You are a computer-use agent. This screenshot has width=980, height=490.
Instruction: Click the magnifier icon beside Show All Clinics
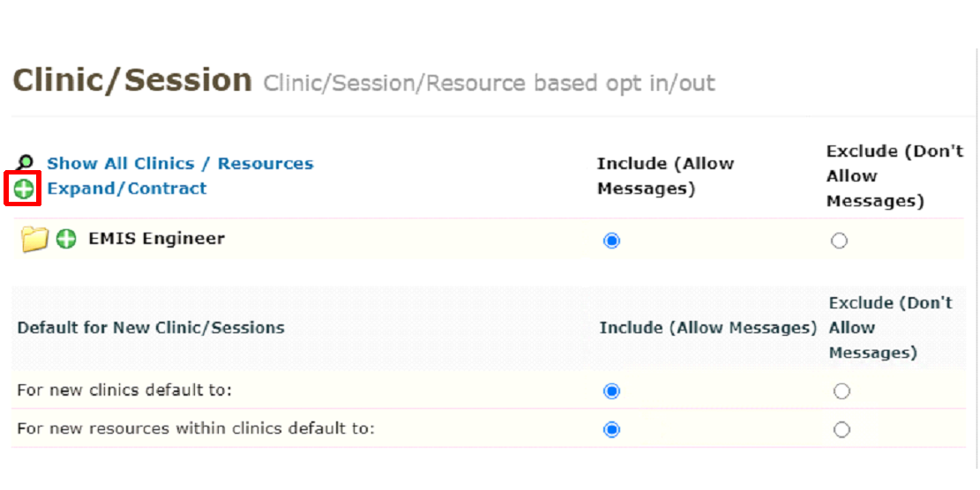[26, 163]
